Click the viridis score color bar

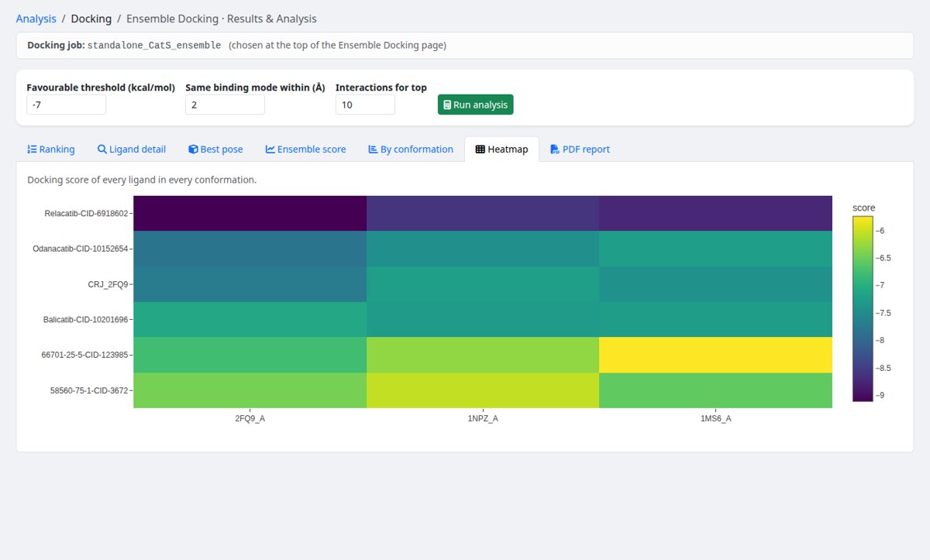(x=863, y=309)
